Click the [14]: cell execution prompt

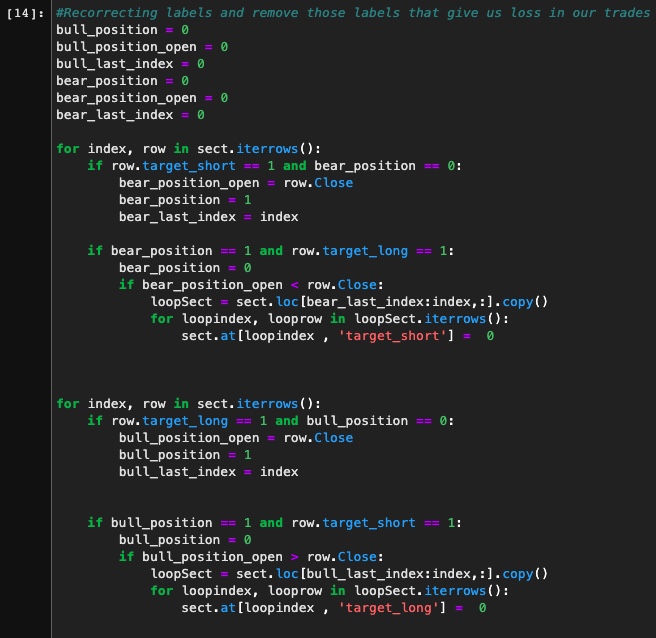pyautogui.click(x=25, y=13)
